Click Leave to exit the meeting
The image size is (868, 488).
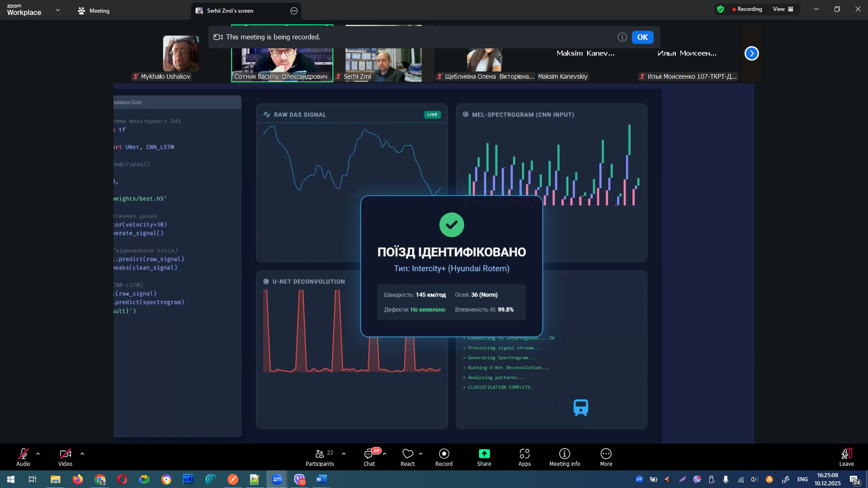[846, 457]
